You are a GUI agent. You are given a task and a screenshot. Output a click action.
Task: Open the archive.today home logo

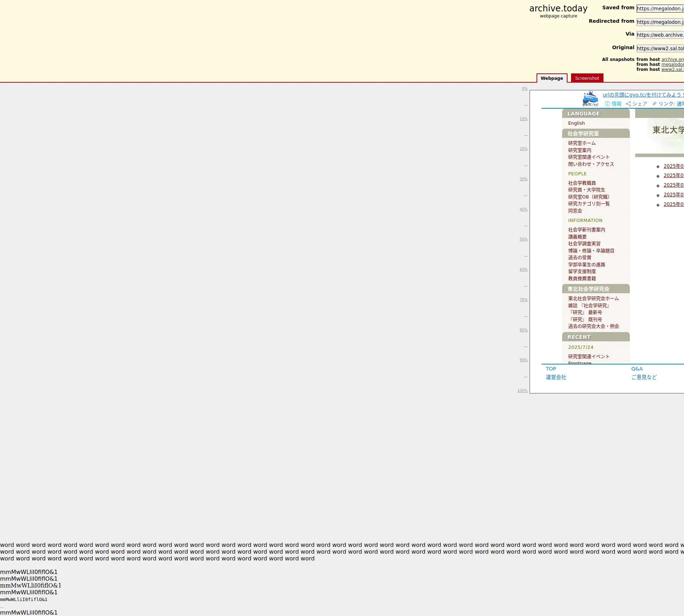pyautogui.click(x=558, y=9)
